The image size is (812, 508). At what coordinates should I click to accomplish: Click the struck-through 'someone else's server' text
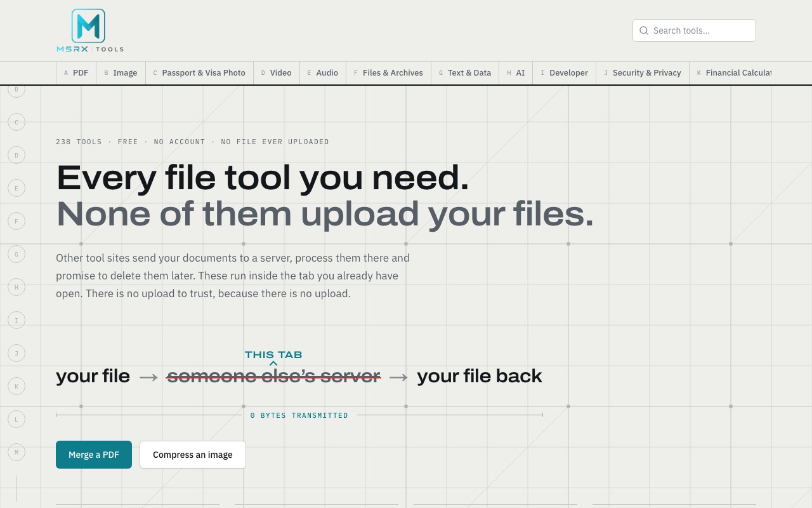pos(273,376)
